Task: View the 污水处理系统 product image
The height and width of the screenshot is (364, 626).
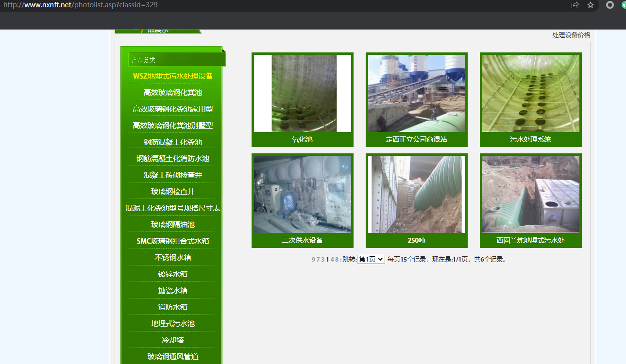Action: pos(530,93)
